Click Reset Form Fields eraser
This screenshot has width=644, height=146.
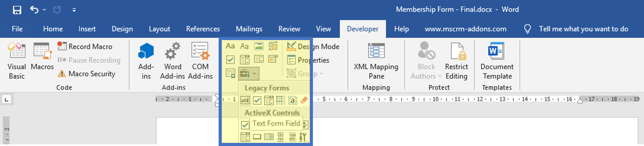tap(304, 100)
